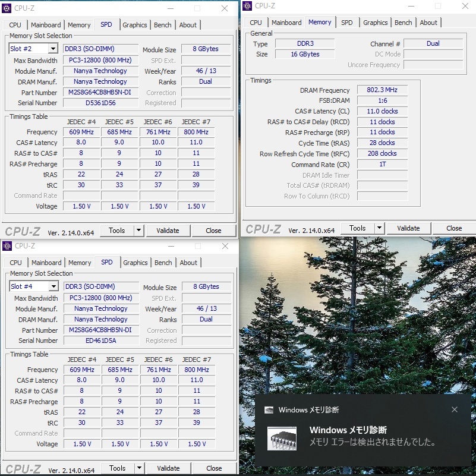Click Validate button in Slot #2 window
The width and height of the screenshot is (476, 476).
point(168,231)
